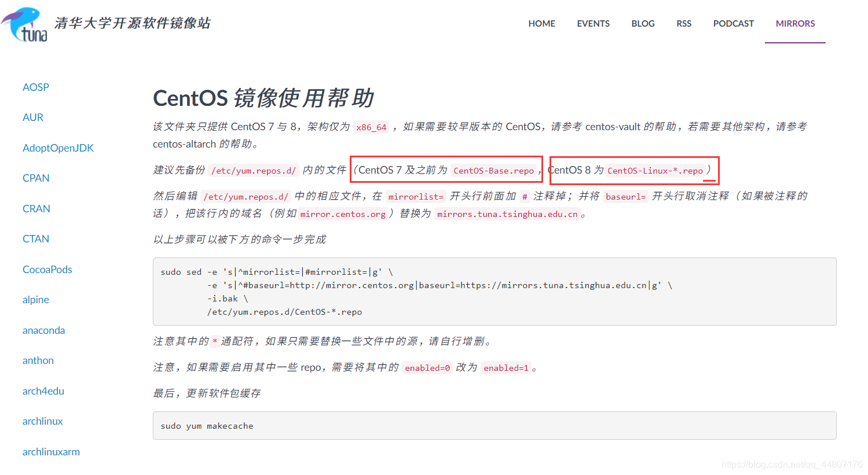Click the CentOS-Linux-*.repo code text

pos(655,171)
